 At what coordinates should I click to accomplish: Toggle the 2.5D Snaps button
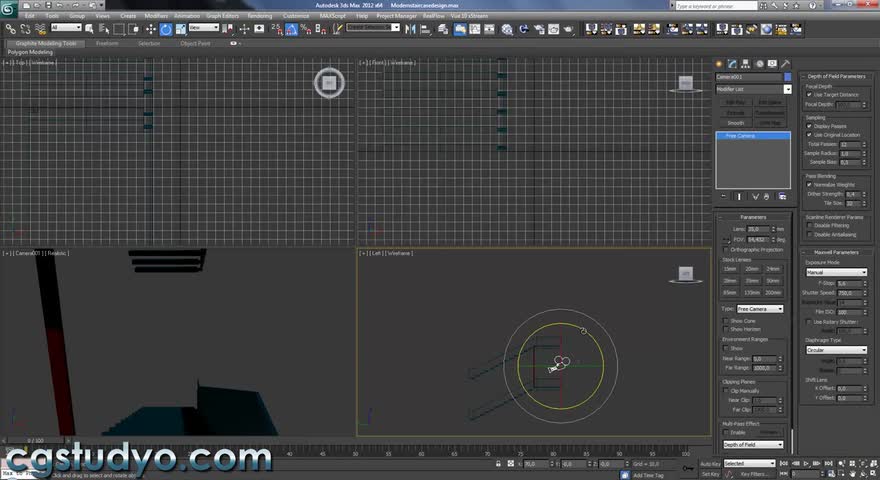tap(277, 29)
